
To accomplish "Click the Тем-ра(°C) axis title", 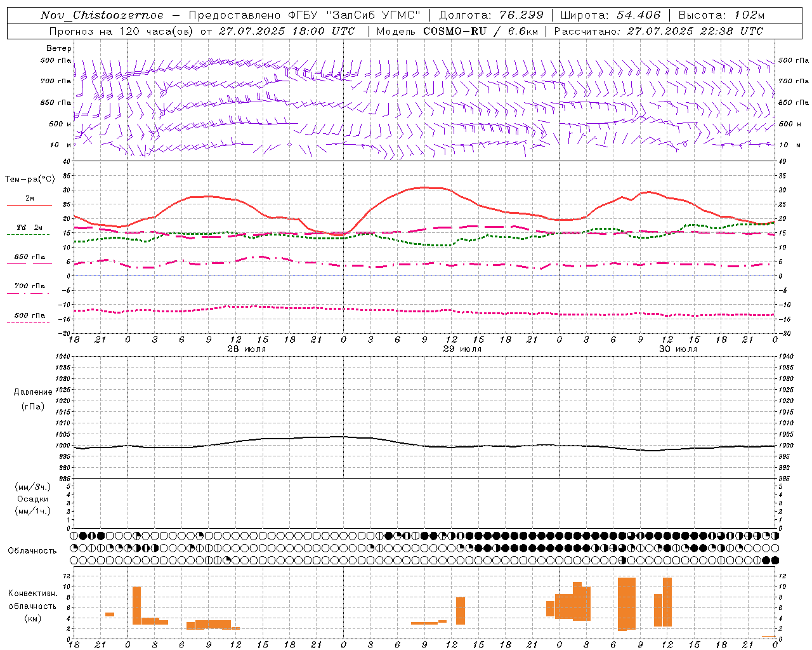I will 29,180.
